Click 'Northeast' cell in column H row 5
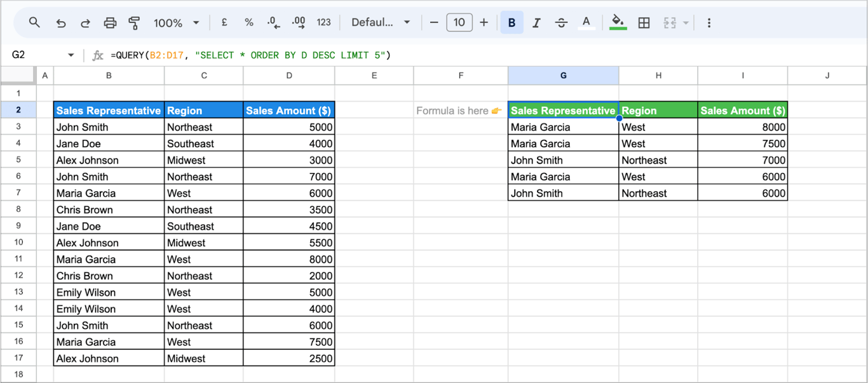The height and width of the screenshot is (383, 868). point(658,160)
